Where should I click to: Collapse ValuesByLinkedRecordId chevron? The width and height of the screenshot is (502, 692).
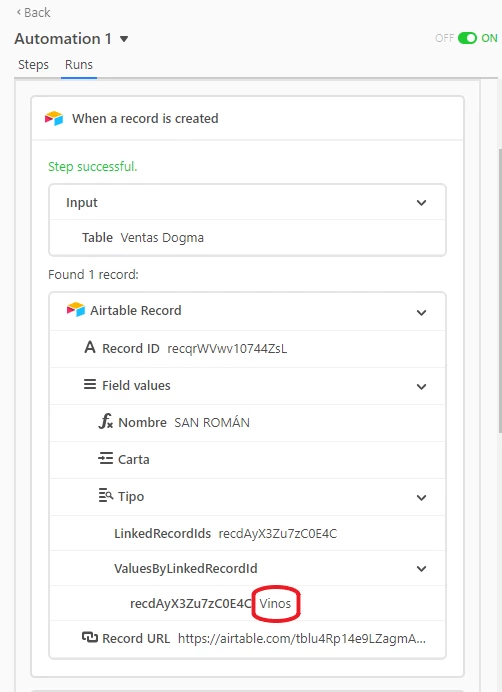coord(421,568)
